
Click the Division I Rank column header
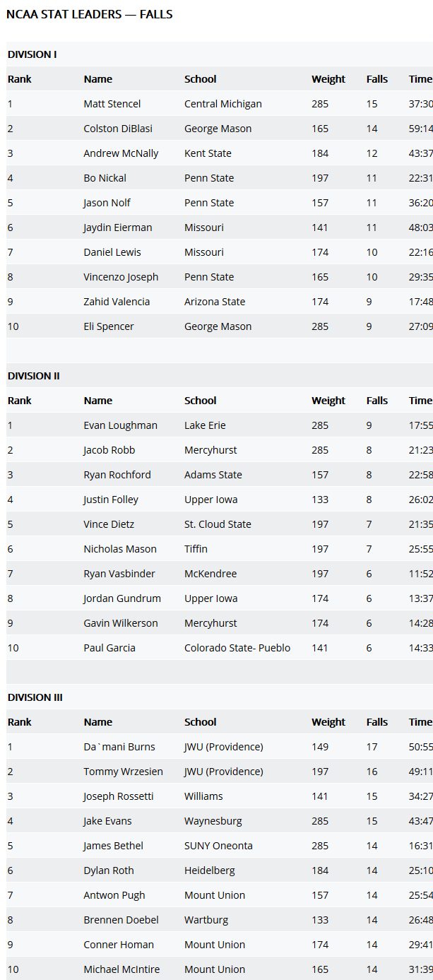pyautogui.click(x=20, y=79)
